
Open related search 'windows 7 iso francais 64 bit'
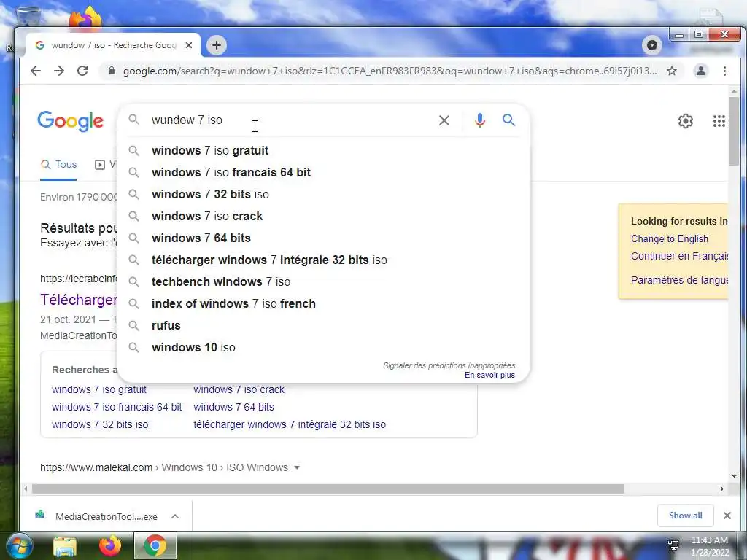(x=117, y=407)
